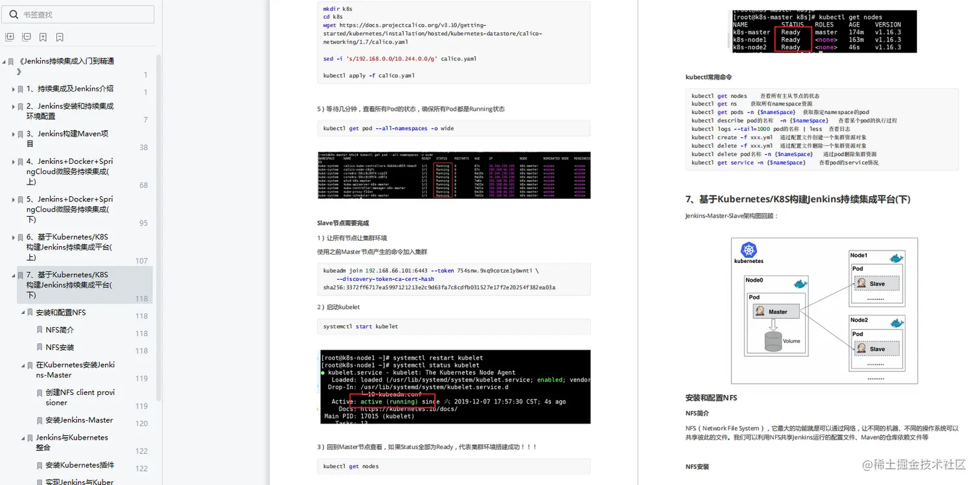Click page number 68 in bookmark list

[x=144, y=185]
